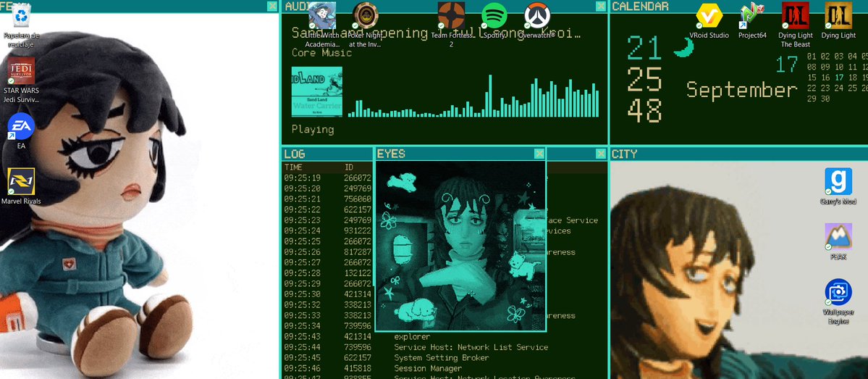Click 'Service Host: Network List Service' log row
This screenshot has height=379, width=868.
tap(471, 347)
